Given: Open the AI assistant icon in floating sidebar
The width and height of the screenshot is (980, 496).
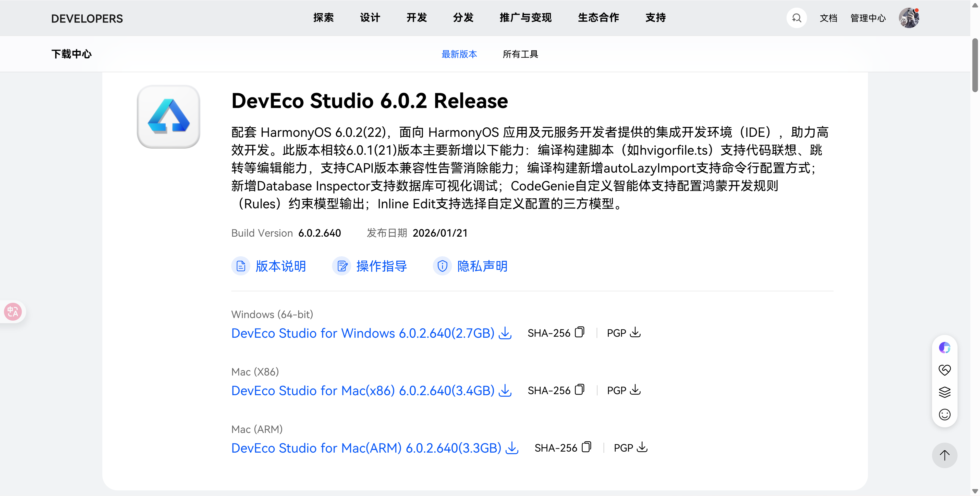Looking at the screenshot, I should tap(944, 347).
